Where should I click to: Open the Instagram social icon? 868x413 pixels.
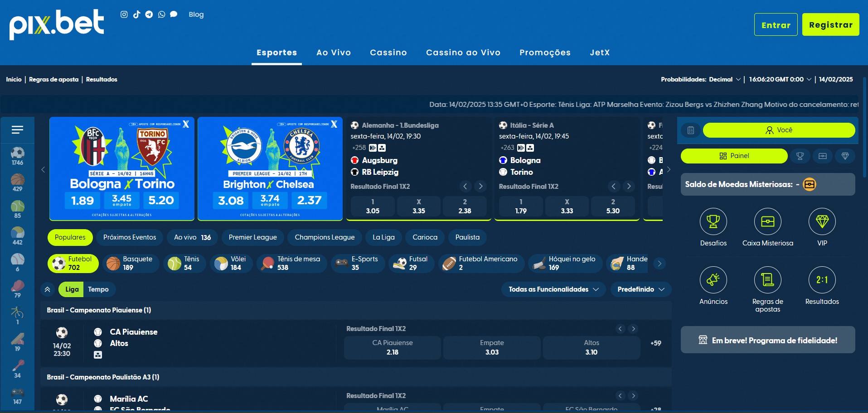click(124, 14)
